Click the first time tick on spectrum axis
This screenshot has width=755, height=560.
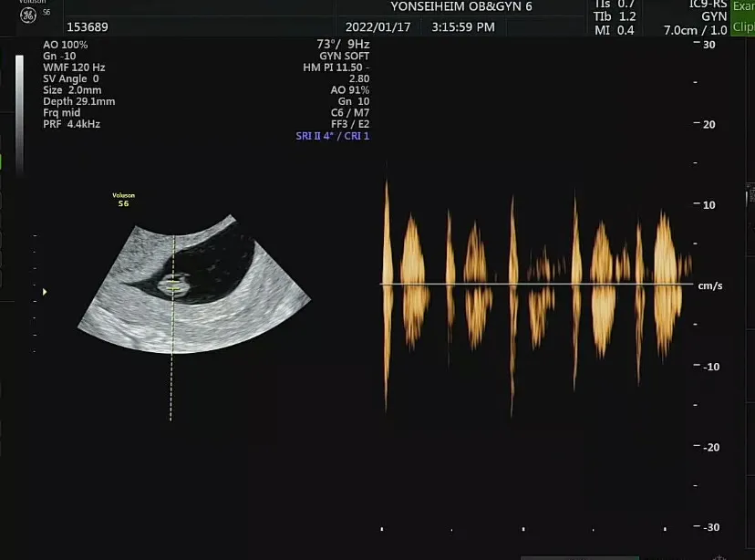click(x=382, y=529)
